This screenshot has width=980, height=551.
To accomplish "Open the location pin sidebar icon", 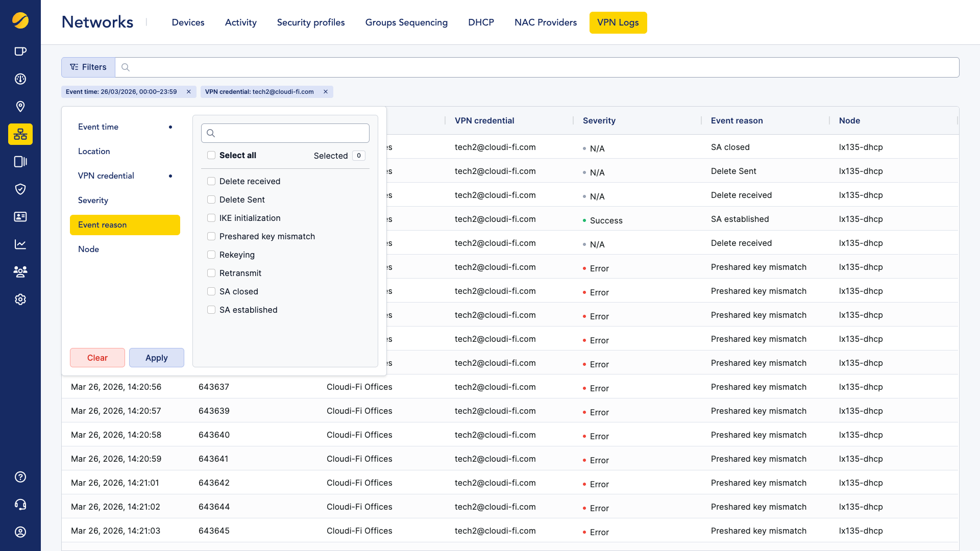I will click(x=20, y=107).
